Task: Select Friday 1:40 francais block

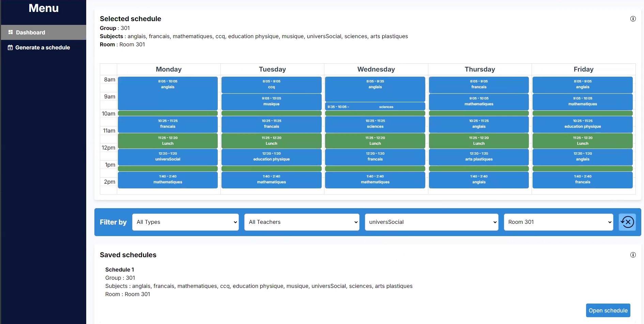Action: pyautogui.click(x=583, y=180)
